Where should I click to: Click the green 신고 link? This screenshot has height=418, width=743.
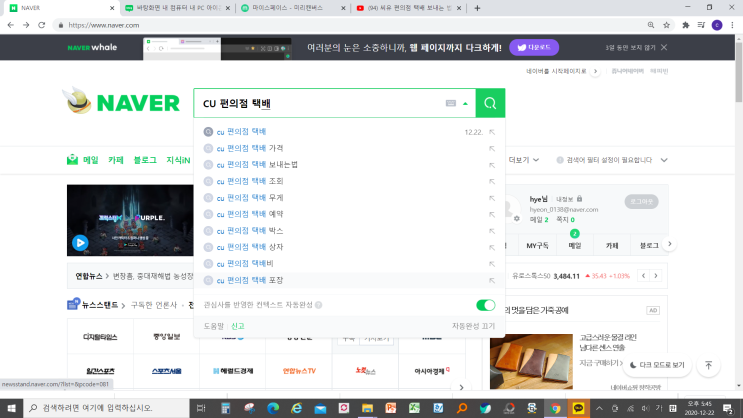[x=237, y=326]
